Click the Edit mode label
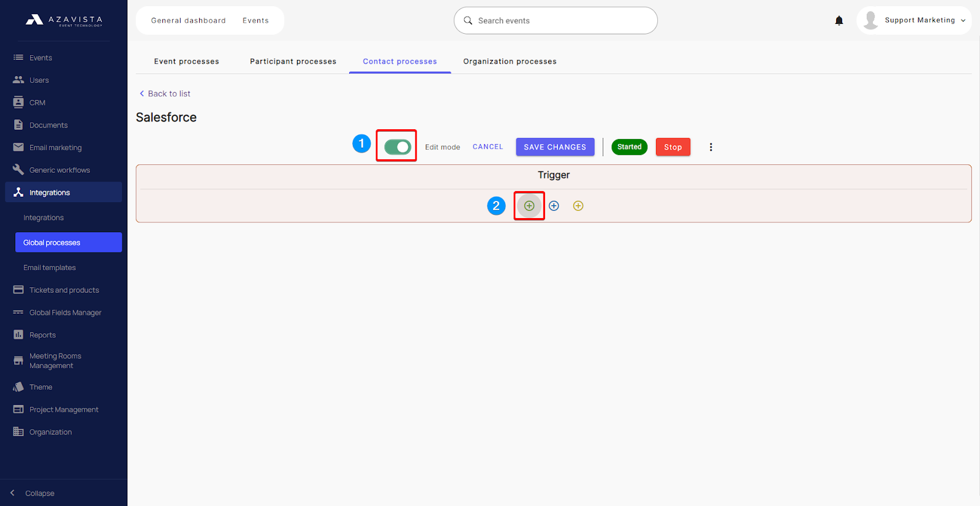 pyautogui.click(x=442, y=147)
